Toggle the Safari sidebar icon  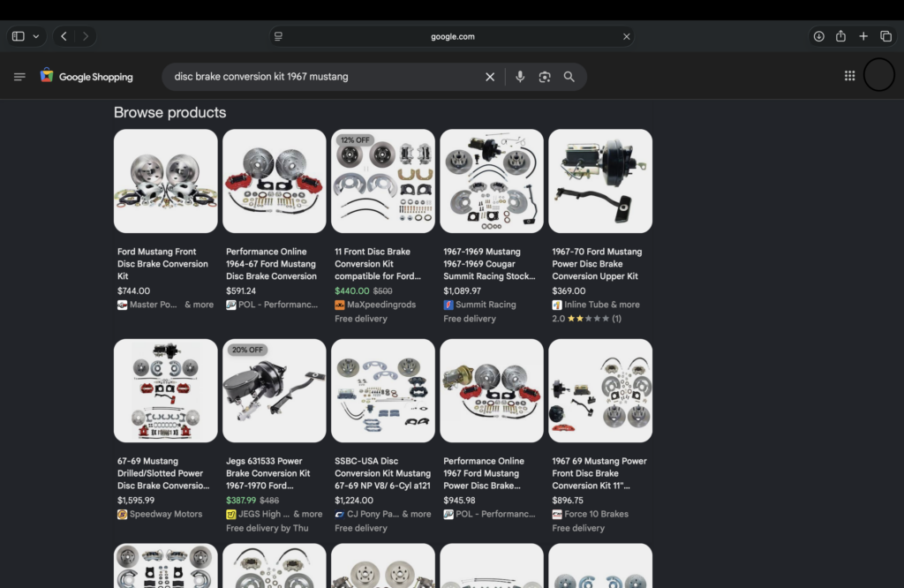point(19,36)
